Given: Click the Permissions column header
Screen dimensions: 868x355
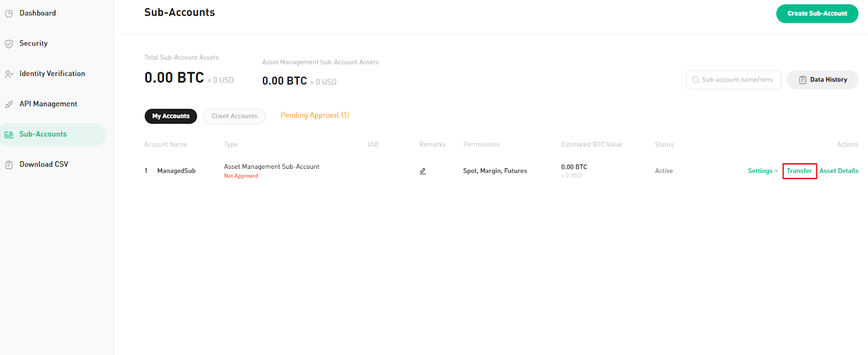Looking at the screenshot, I should [481, 144].
